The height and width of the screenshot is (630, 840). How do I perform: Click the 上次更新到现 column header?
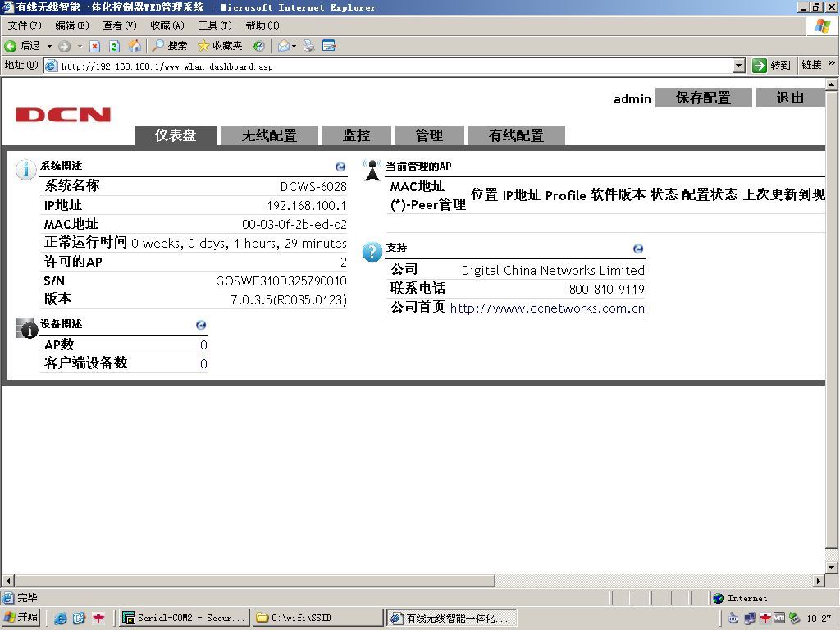point(783,195)
